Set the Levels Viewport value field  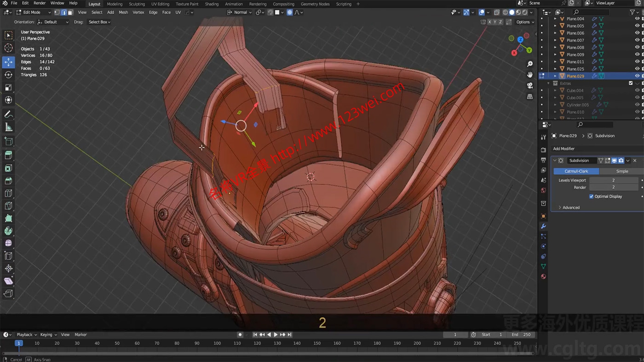(x=614, y=180)
